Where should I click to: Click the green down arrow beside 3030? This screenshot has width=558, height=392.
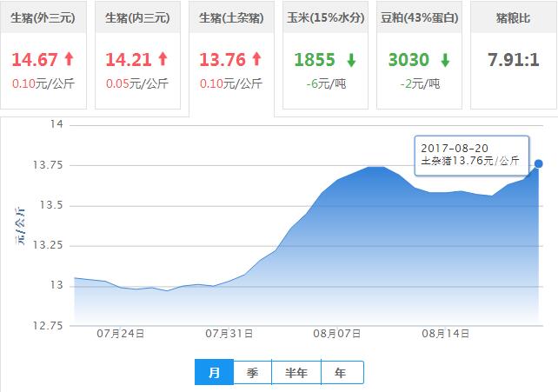tap(445, 60)
